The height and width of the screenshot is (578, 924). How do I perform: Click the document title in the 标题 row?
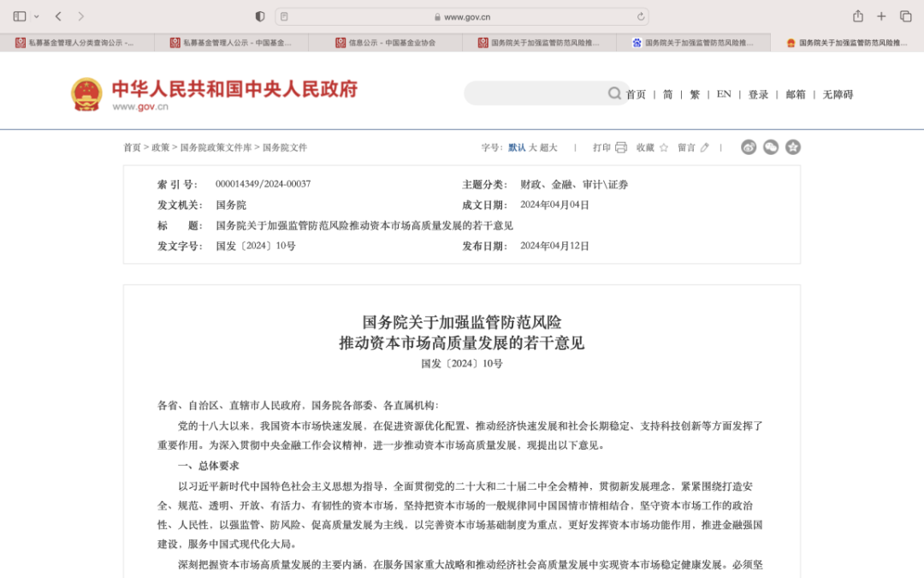click(364, 225)
